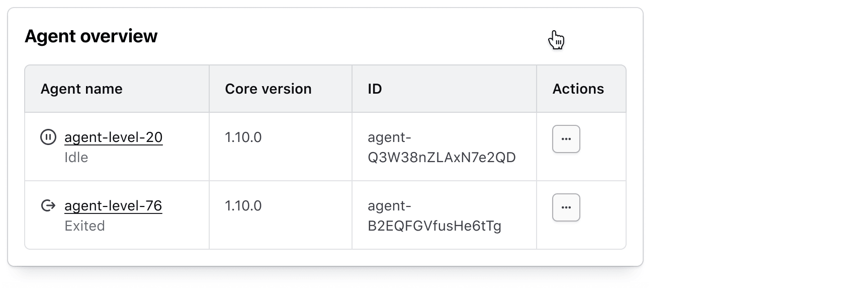
Task: Click core version 1.10.0 for agent-level-20
Action: point(243,137)
